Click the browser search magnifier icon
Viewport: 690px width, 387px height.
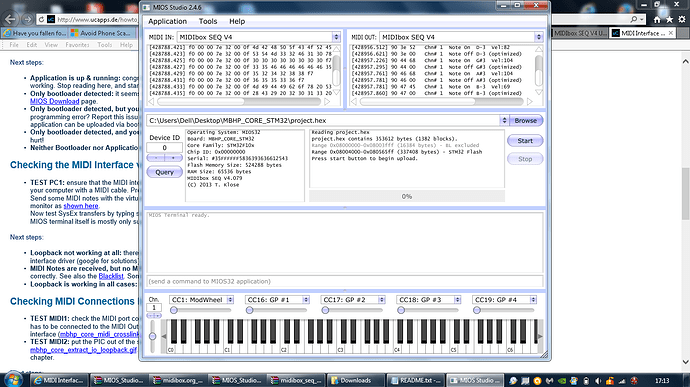633,19
